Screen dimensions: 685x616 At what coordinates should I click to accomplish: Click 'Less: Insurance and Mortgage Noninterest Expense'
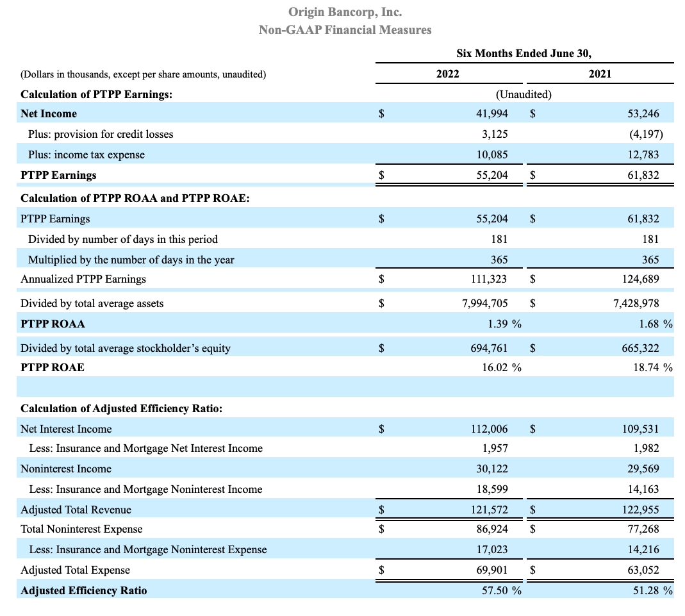[x=147, y=549]
